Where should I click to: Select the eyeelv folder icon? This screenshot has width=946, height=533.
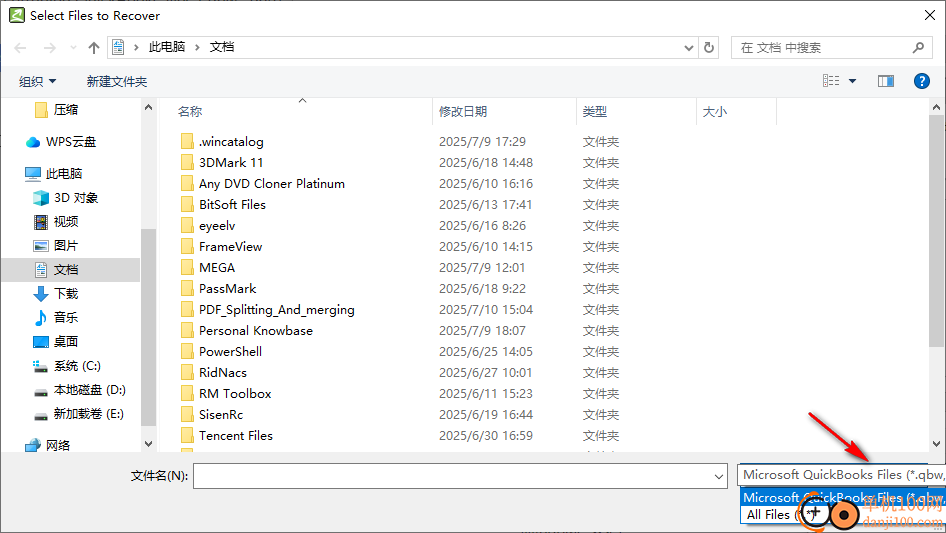[x=187, y=226]
